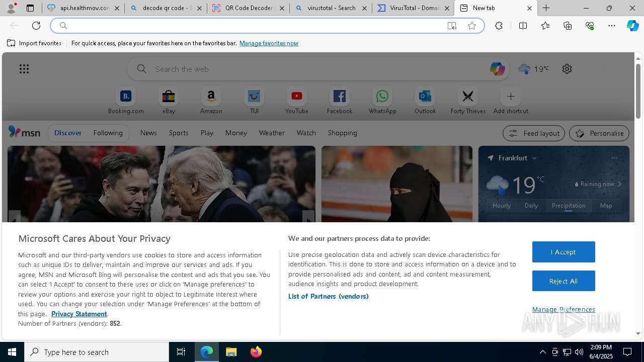Open Windows Start menu

coord(12,352)
